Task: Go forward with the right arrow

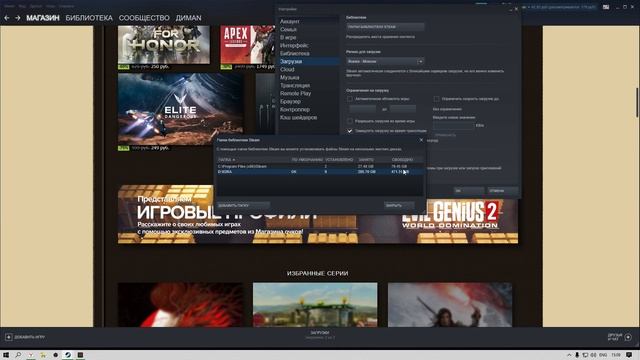Action: coord(18,18)
